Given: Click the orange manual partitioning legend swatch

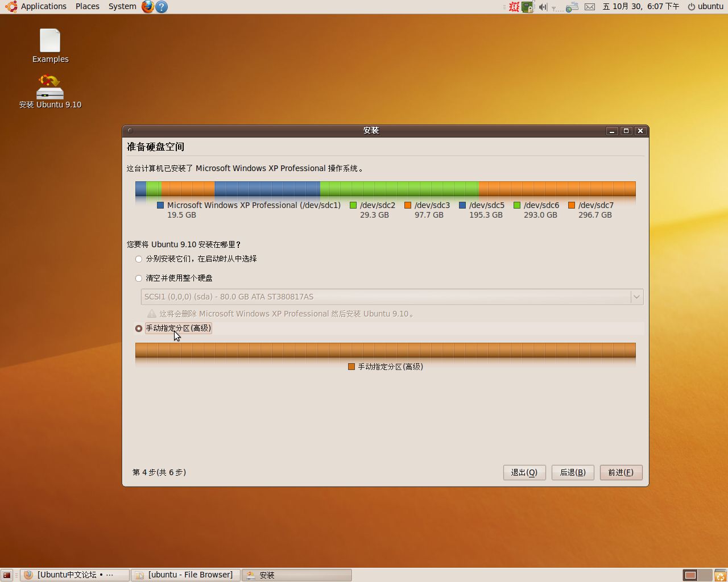Looking at the screenshot, I should [351, 367].
